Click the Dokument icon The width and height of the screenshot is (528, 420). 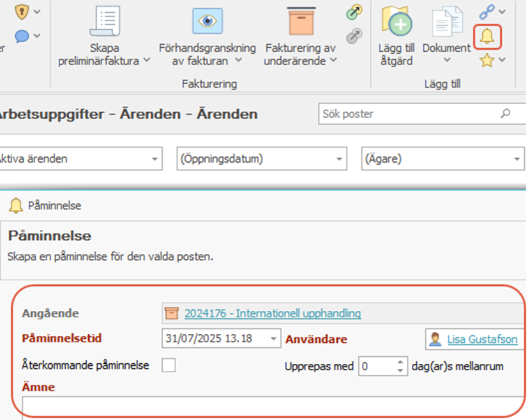446,23
